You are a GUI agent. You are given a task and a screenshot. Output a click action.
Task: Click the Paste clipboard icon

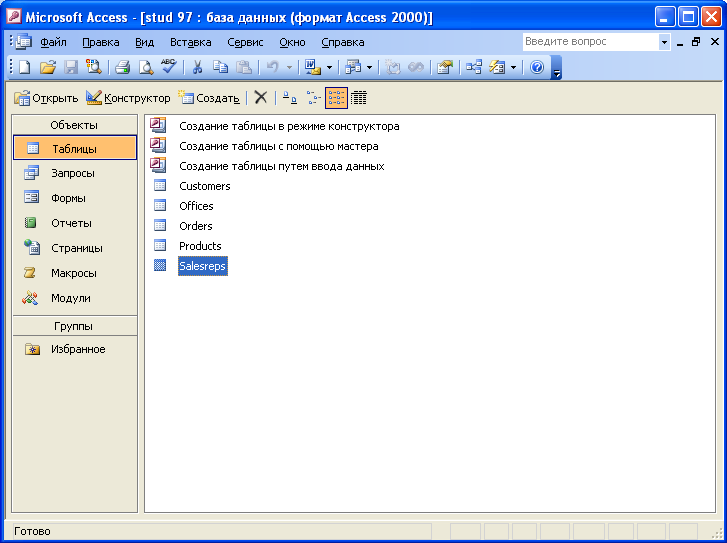point(244,68)
